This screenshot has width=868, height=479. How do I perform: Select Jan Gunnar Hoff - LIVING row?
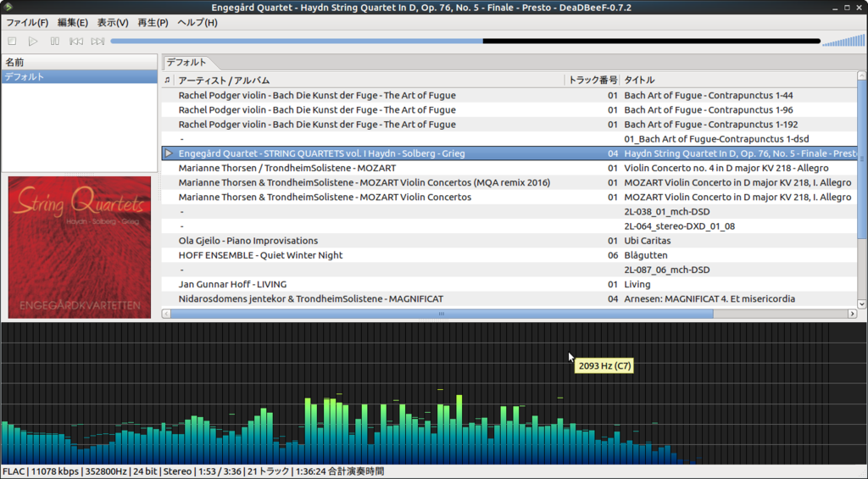pos(509,284)
